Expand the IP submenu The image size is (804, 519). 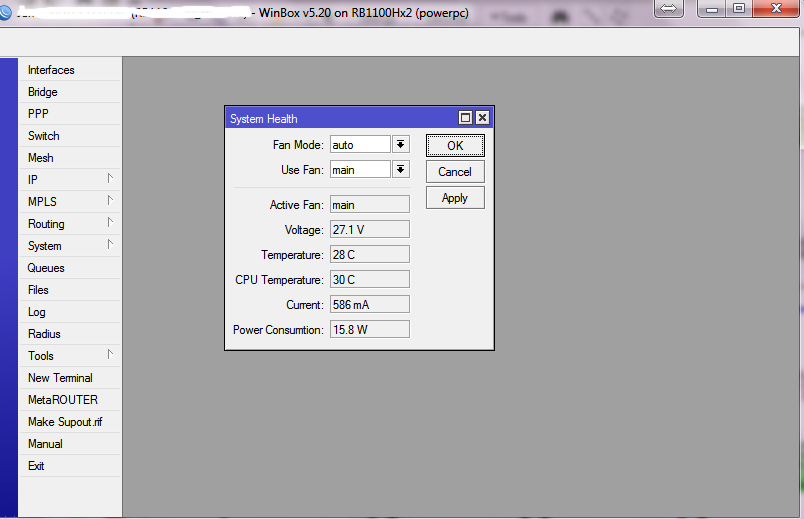pyautogui.click(x=70, y=180)
